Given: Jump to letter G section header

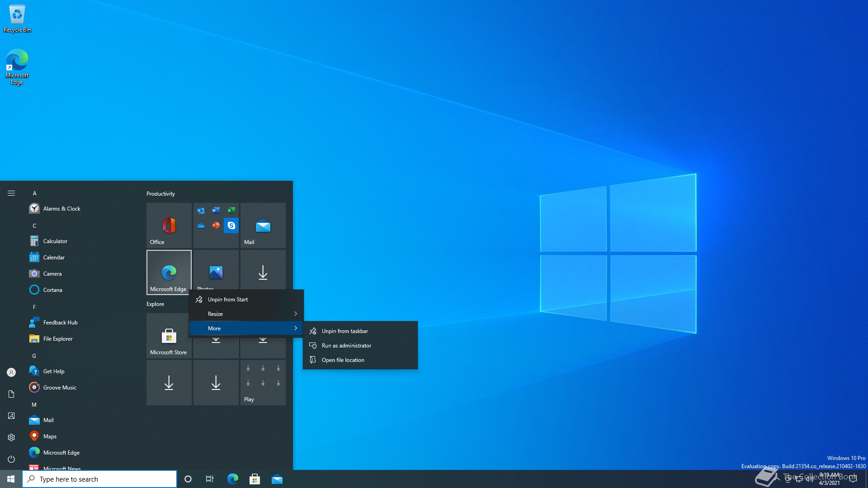Looking at the screenshot, I should click(34, 356).
